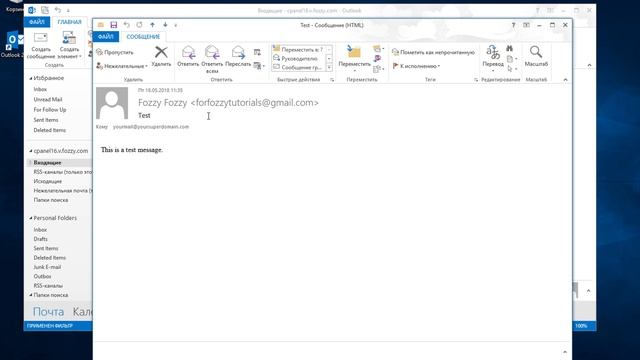Screen dimensions: 640x360
Task: Collapse the Personal Folders tree
Action: click(x=31, y=218)
